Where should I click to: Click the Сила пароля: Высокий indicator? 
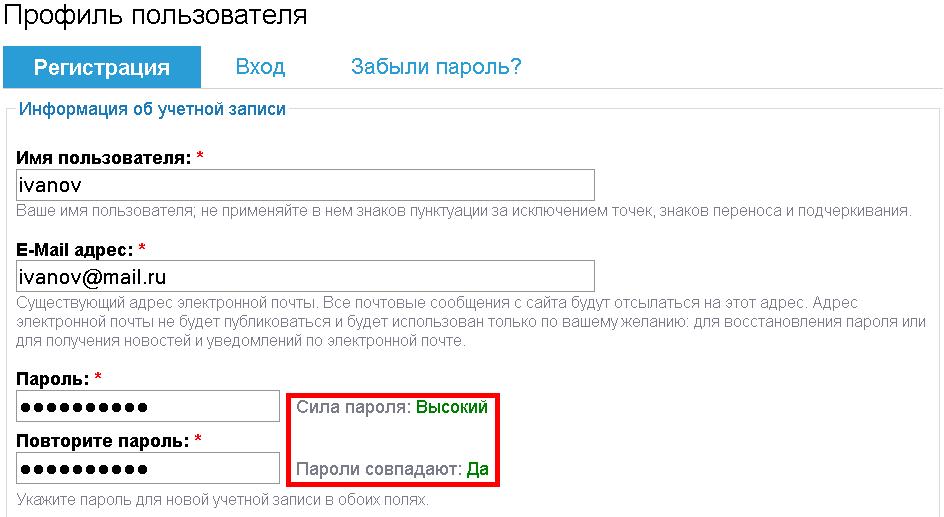[x=392, y=408]
